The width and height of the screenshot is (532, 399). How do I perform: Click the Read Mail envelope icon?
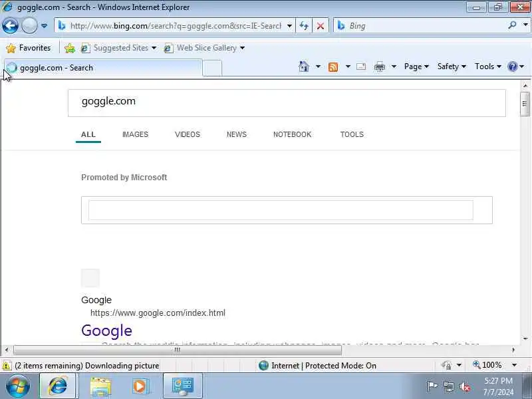[x=361, y=66]
